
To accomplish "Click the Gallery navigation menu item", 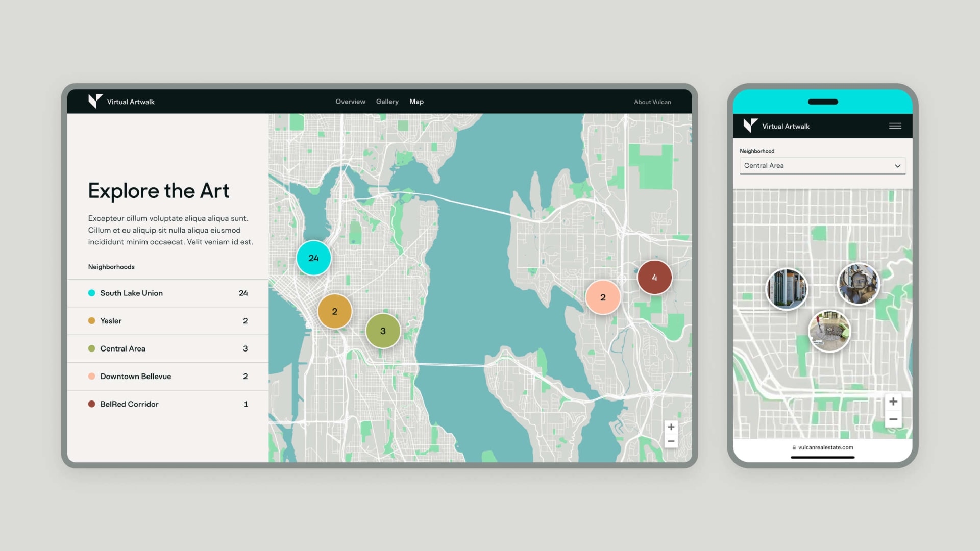I will (x=387, y=101).
